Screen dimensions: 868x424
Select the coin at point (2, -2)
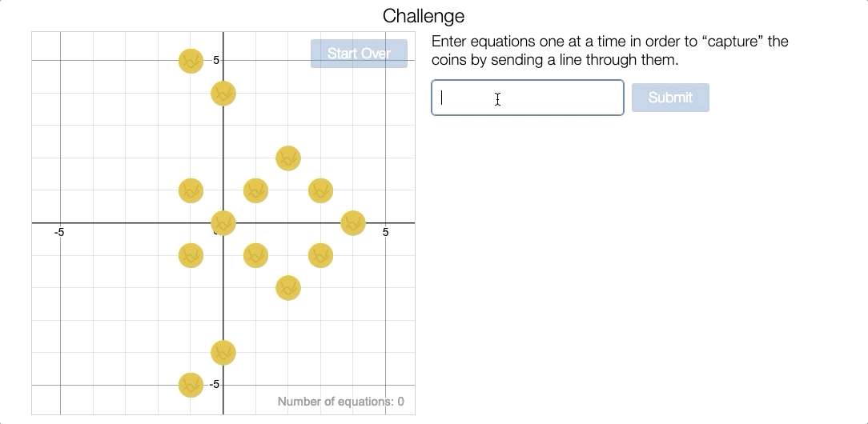[288, 288]
